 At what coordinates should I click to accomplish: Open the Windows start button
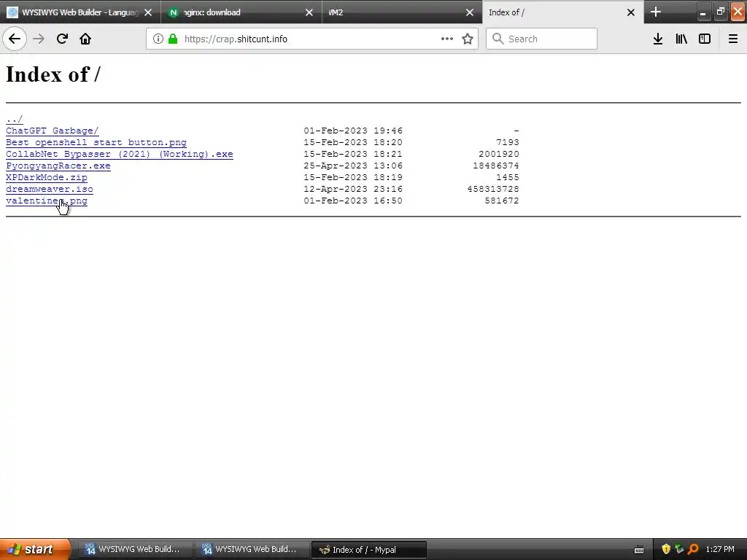pos(34,550)
